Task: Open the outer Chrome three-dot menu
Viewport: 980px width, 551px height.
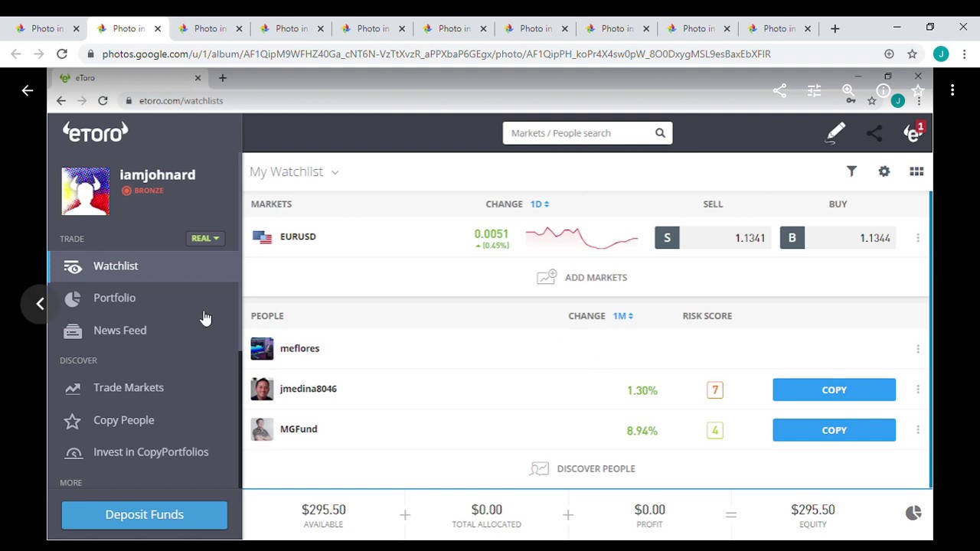Action: (x=965, y=54)
